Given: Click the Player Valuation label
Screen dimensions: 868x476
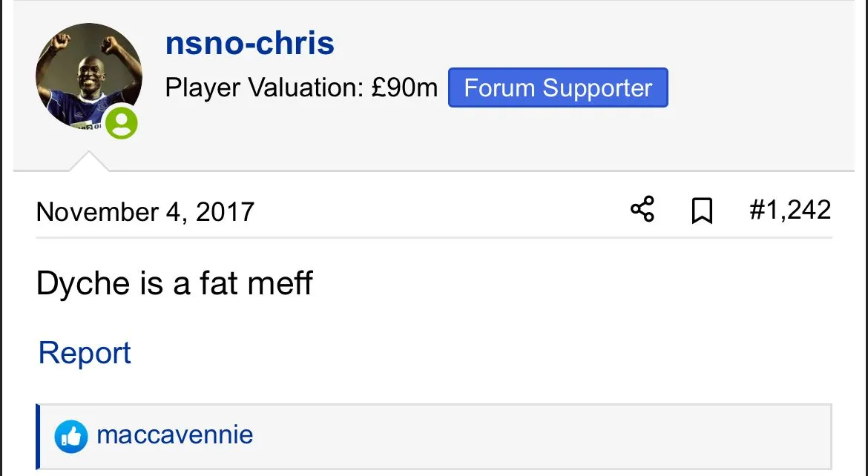Looking at the screenshot, I should tap(264, 89).
